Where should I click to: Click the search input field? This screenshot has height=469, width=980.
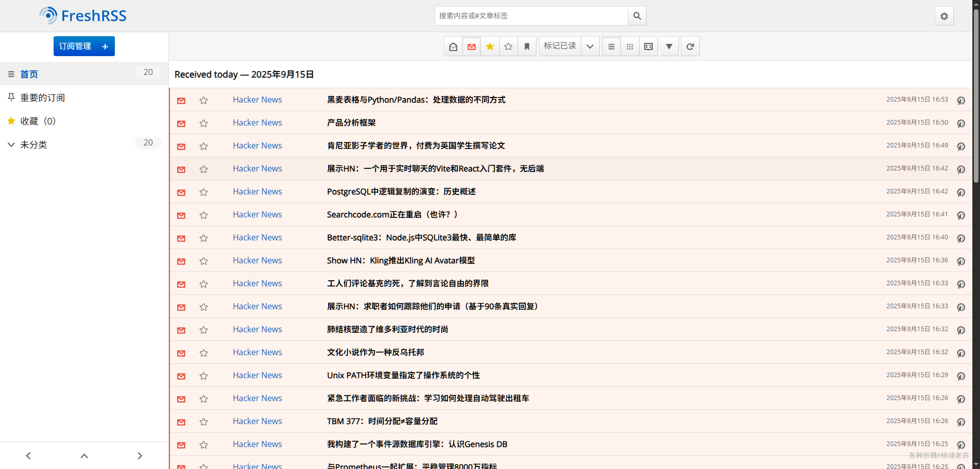[x=531, y=16]
